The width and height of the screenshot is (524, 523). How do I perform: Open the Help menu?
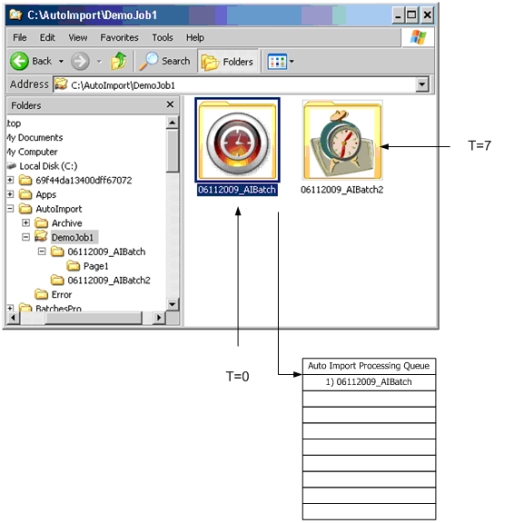pos(195,37)
